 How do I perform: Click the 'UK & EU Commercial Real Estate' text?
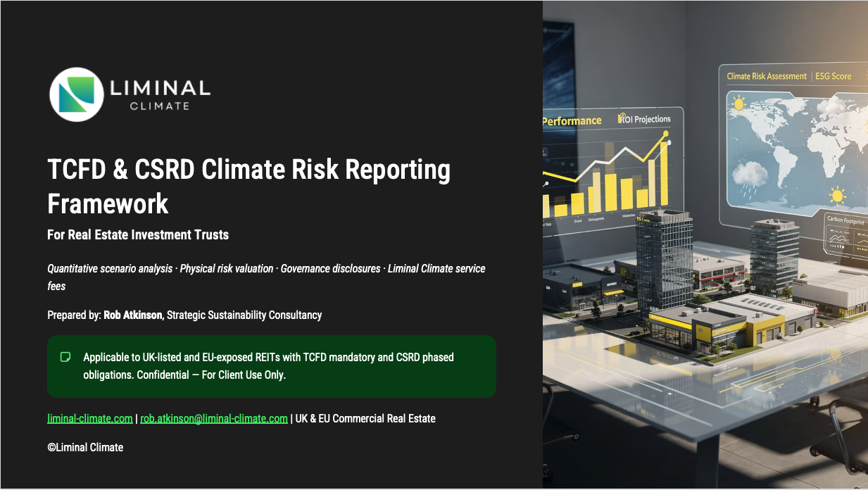coord(365,418)
